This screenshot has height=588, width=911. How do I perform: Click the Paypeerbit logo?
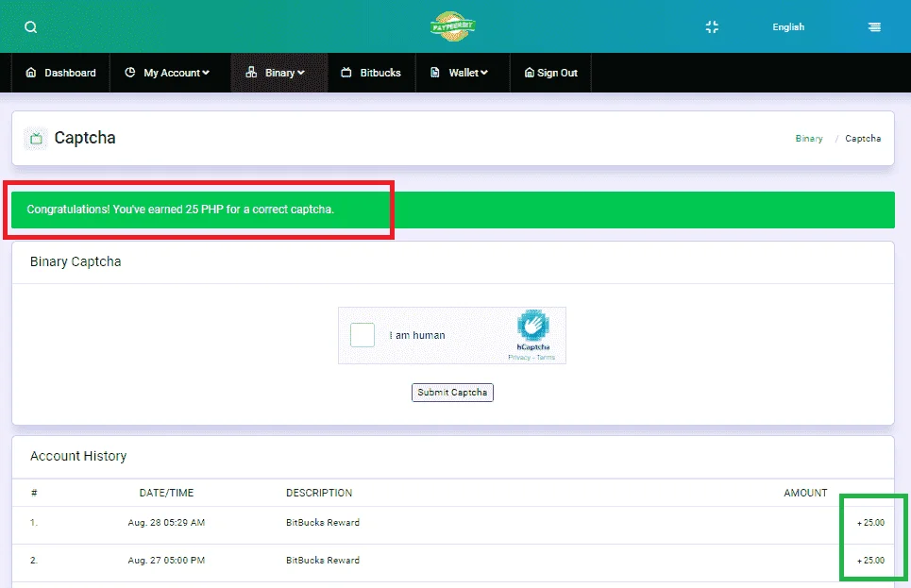pos(452,26)
